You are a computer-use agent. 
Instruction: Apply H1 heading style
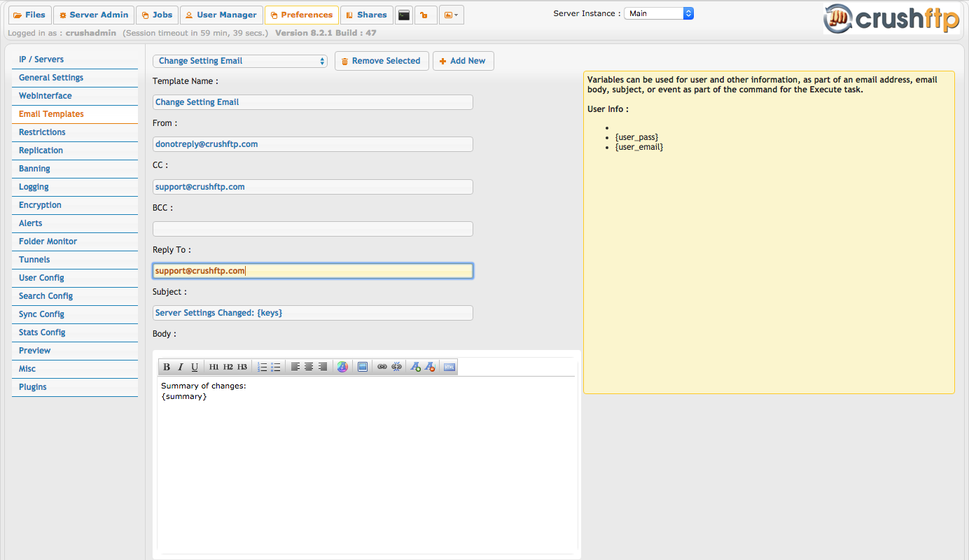point(214,367)
